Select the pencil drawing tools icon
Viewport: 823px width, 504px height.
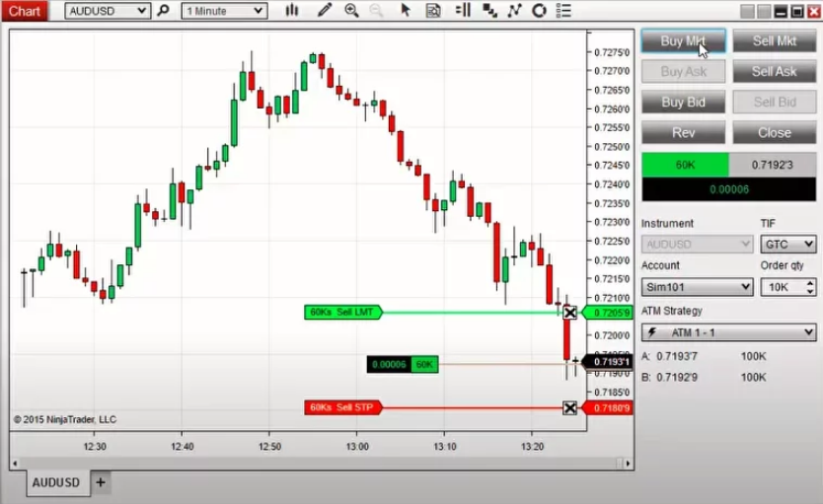tap(326, 11)
